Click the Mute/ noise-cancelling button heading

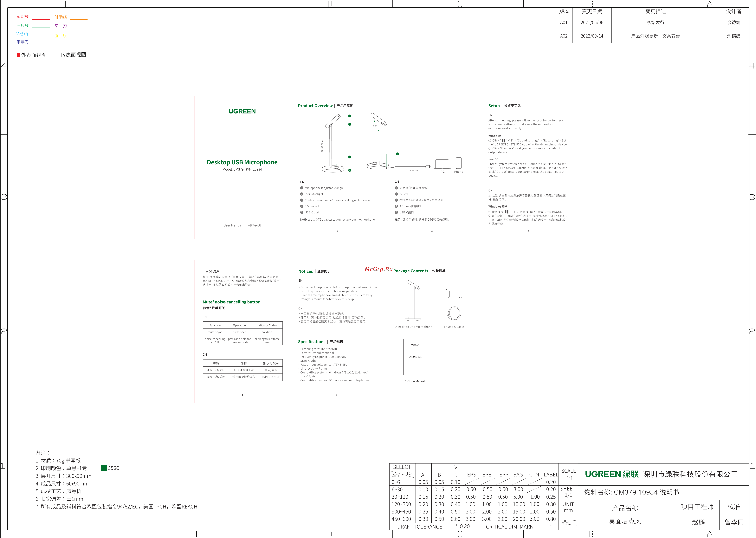[x=232, y=302]
